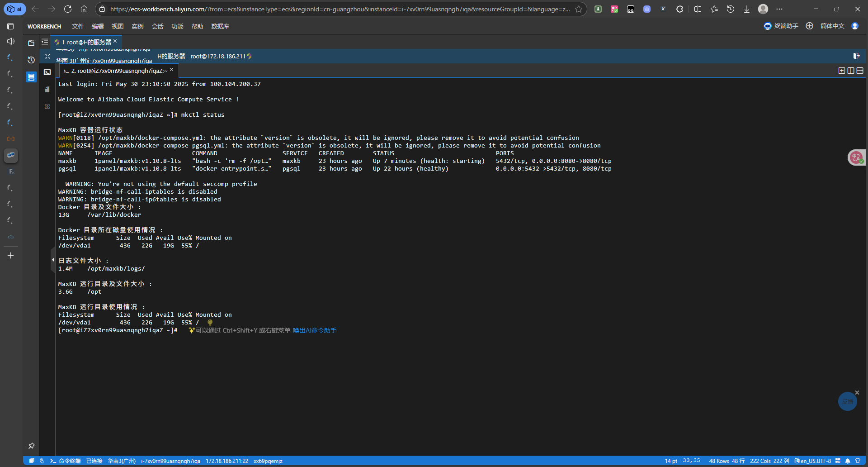Split the terminal vertically
This screenshot has height=467, width=868.
(851, 71)
